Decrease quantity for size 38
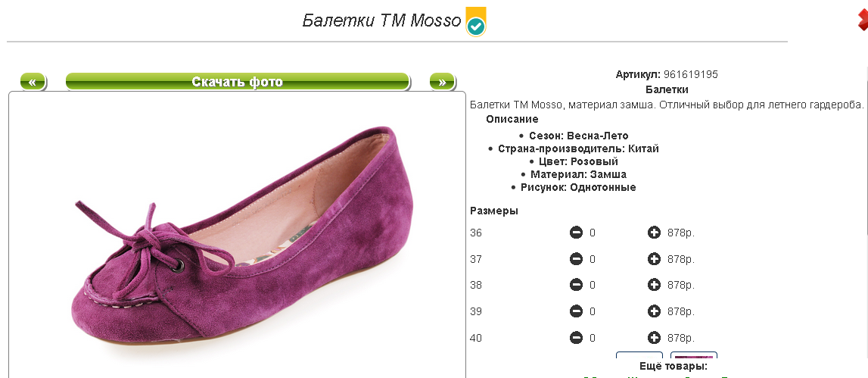 click(x=576, y=286)
